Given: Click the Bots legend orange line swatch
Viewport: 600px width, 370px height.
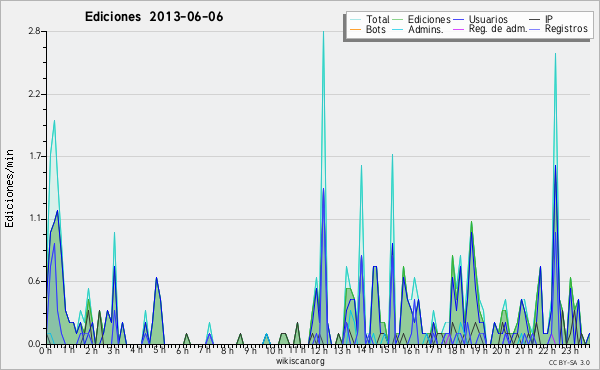Looking at the screenshot, I should coord(355,29).
